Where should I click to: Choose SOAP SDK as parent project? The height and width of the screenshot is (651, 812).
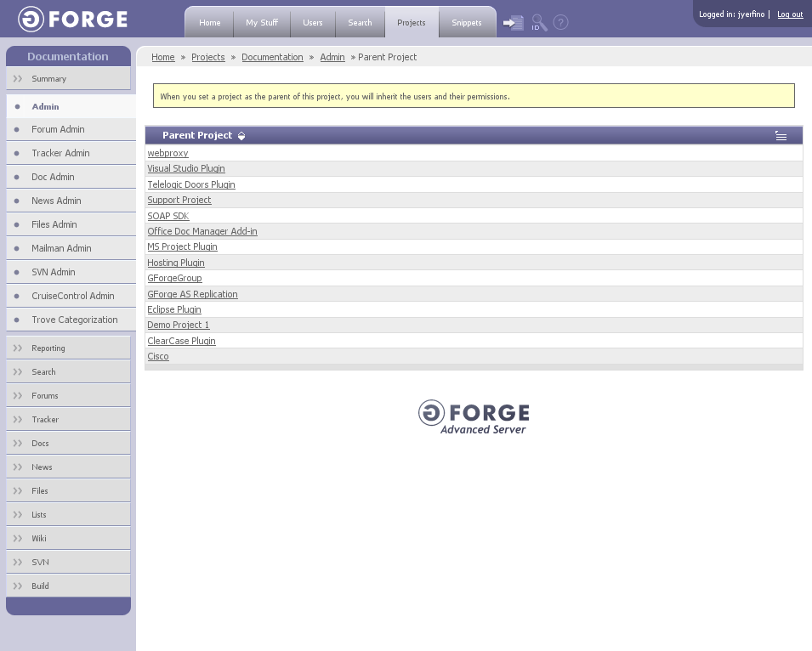tap(168, 216)
